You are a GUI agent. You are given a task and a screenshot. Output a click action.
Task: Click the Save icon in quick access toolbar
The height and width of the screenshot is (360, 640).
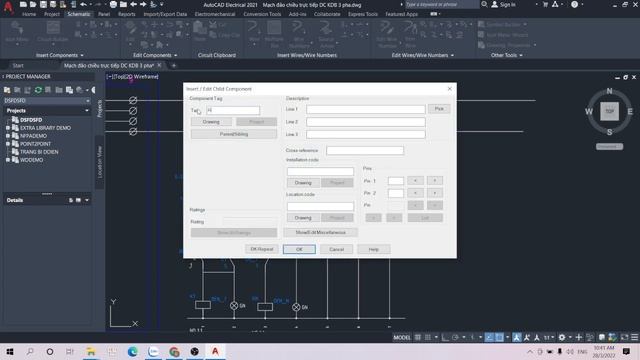point(43,4)
